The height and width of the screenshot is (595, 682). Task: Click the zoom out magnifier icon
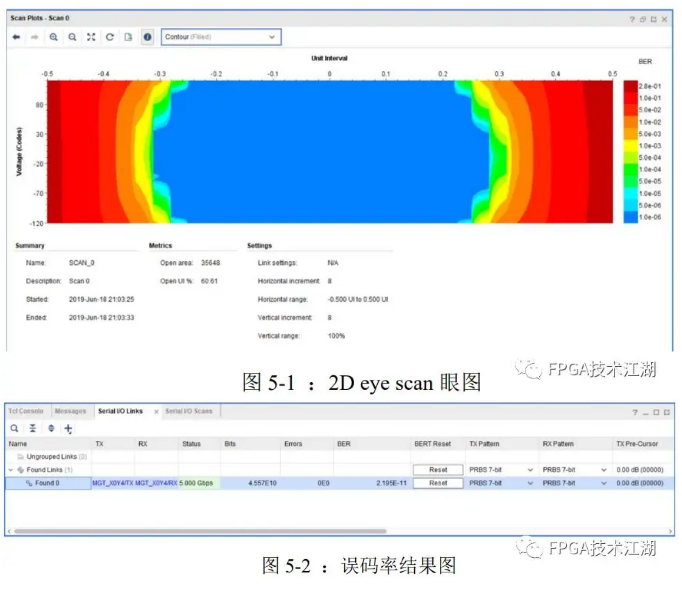(x=72, y=37)
